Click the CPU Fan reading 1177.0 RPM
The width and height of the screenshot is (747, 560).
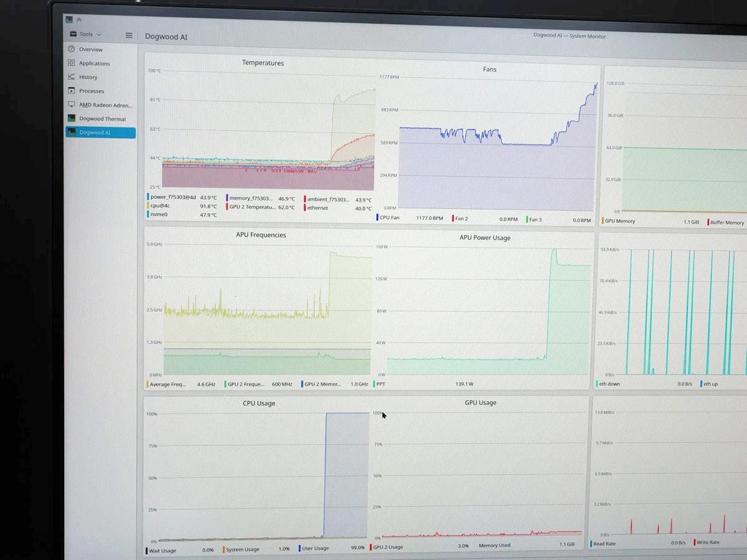[x=430, y=218]
